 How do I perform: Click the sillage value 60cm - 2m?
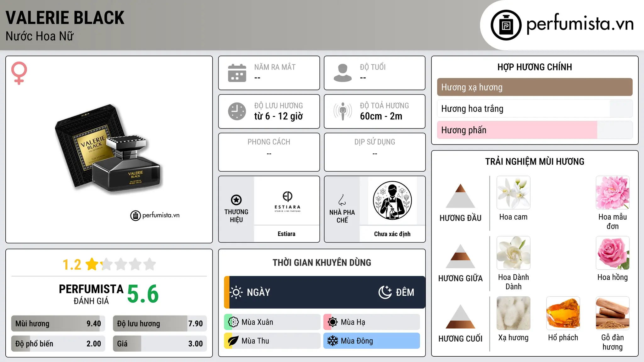381,116
